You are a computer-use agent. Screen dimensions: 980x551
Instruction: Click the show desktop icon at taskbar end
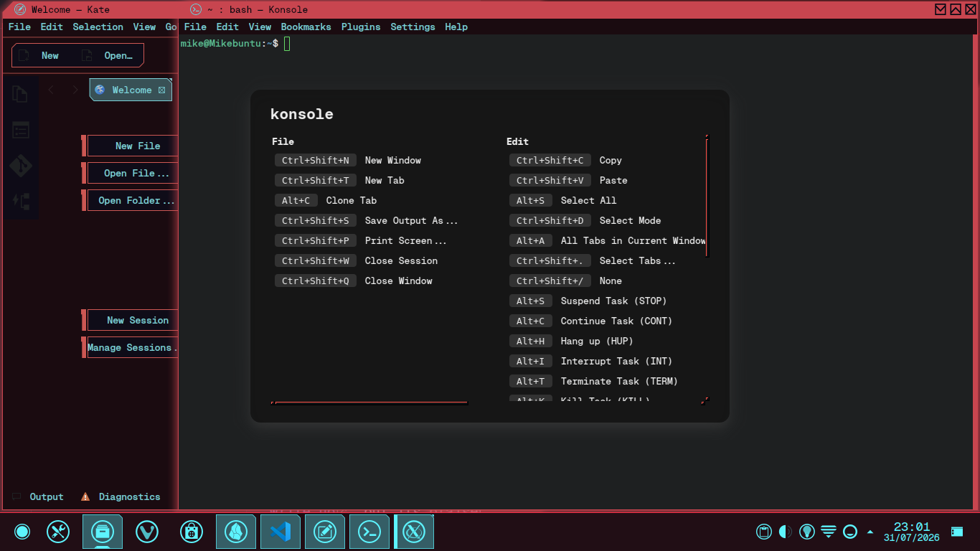click(957, 532)
